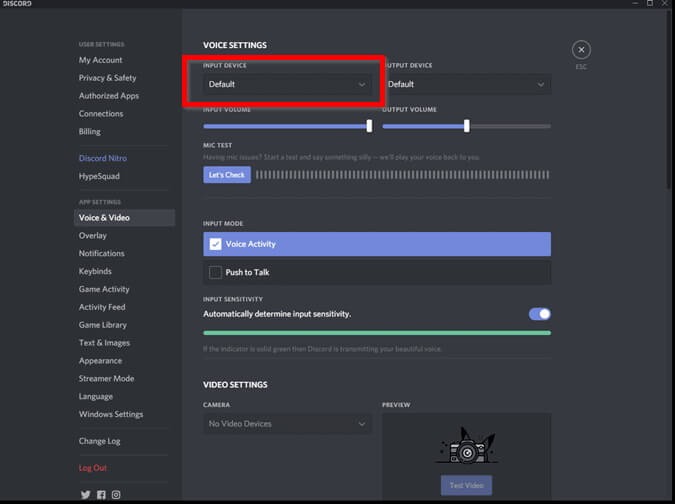Open the Input Device dropdown
The width and height of the screenshot is (675, 504).
[287, 84]
